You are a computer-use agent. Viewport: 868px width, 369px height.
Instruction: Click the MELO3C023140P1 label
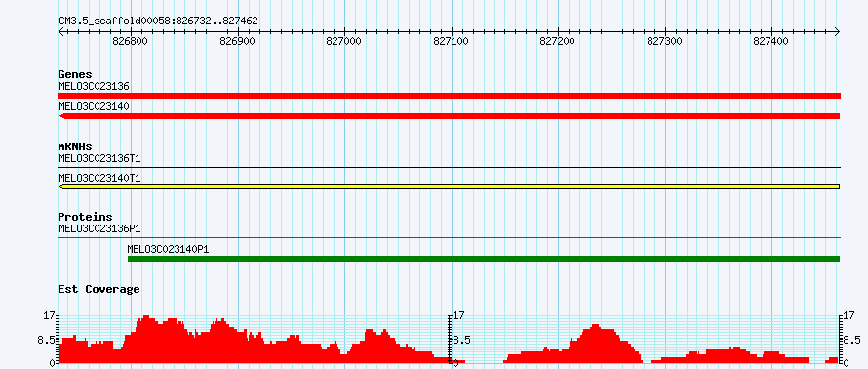click(x=169, y=249)
